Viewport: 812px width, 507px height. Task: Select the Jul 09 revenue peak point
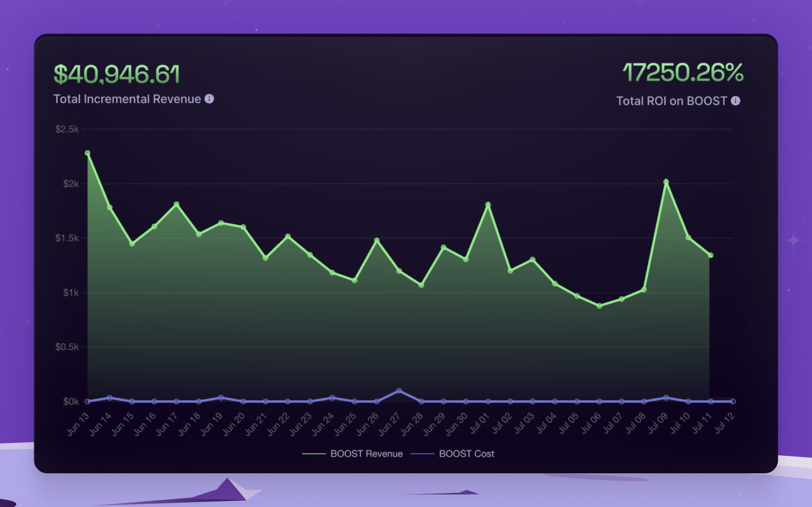pyautogui.click(x=666, y=182)
